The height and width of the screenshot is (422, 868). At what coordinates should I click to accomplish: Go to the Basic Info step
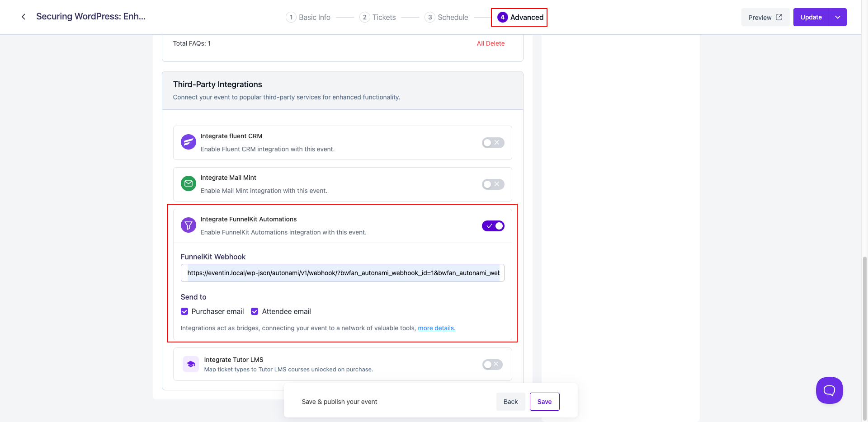(x=308, y=17)
